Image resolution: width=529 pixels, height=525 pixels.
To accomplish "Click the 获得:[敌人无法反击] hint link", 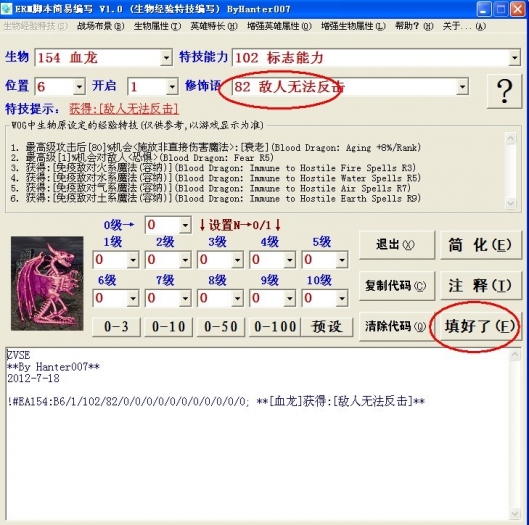I will coord(124,109).
